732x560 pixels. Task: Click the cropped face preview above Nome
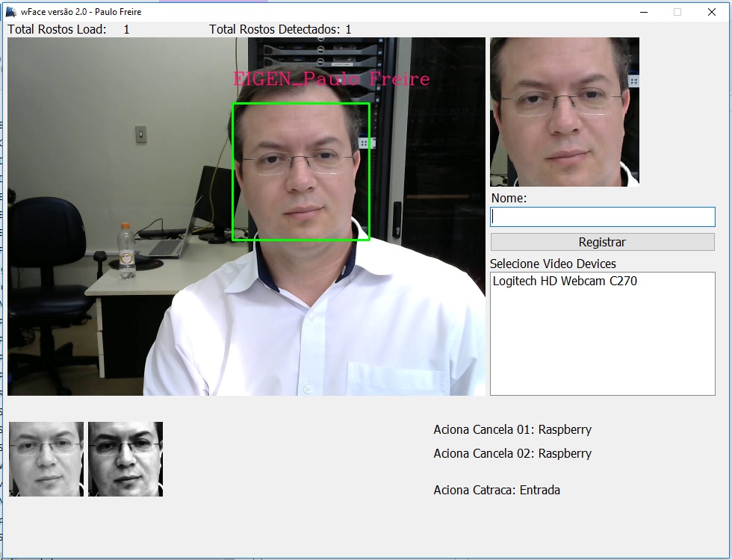click(x=564, y=112)
